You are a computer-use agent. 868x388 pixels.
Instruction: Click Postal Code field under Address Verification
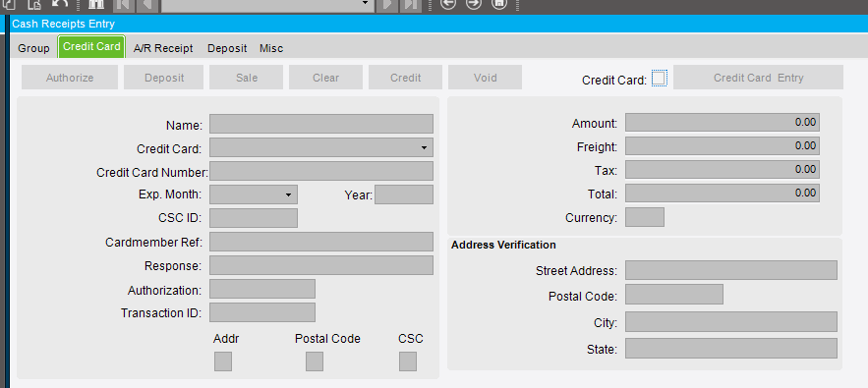(674, 295)
